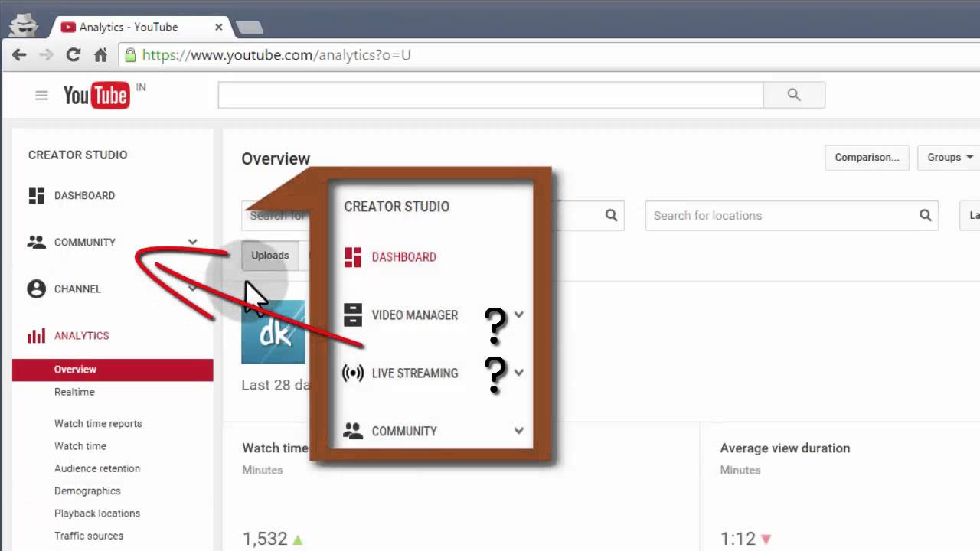Click the CREATOR STUDIO sidebar heading
This screenshot has height=551, width=980.
(78, 155)
